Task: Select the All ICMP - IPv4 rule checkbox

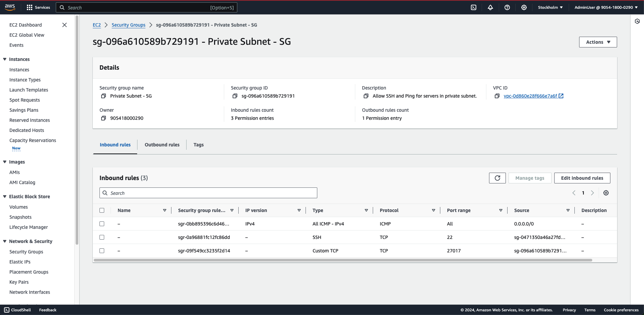Action: (x=102, y=224)
